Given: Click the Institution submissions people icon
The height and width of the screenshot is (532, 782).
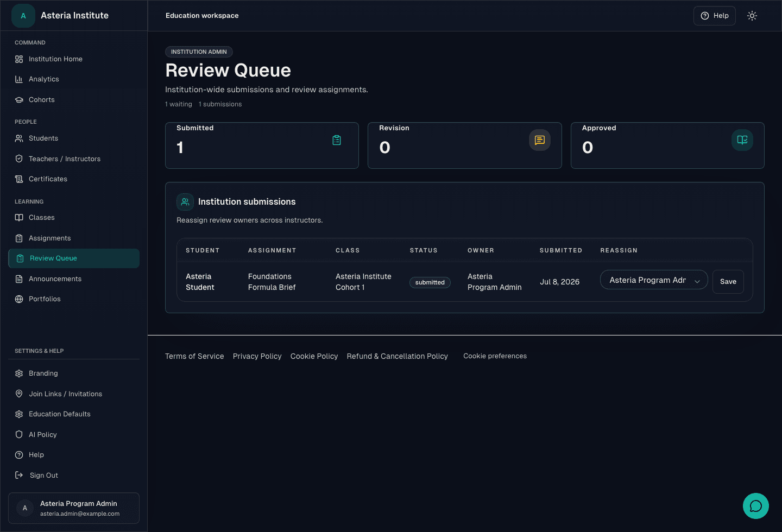Looking at the screenshot, I should [x=185, y=202].
